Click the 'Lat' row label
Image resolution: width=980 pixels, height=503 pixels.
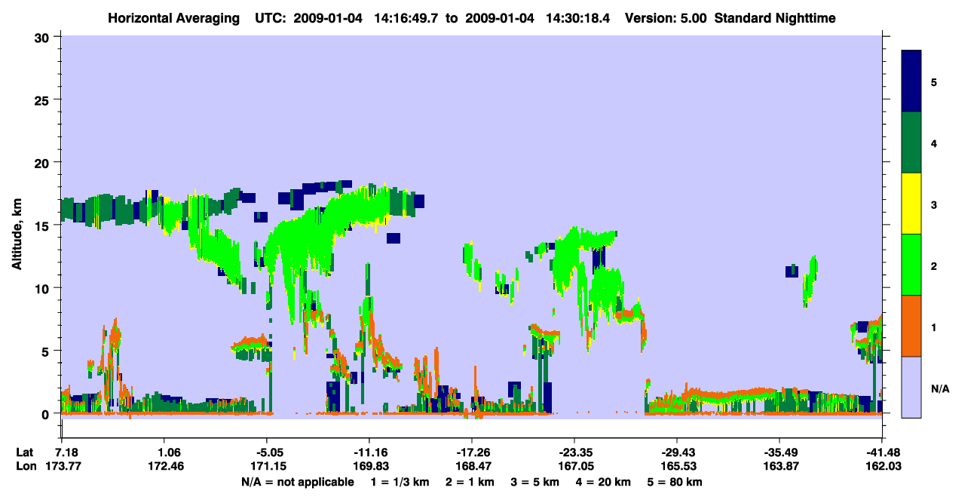24,452
